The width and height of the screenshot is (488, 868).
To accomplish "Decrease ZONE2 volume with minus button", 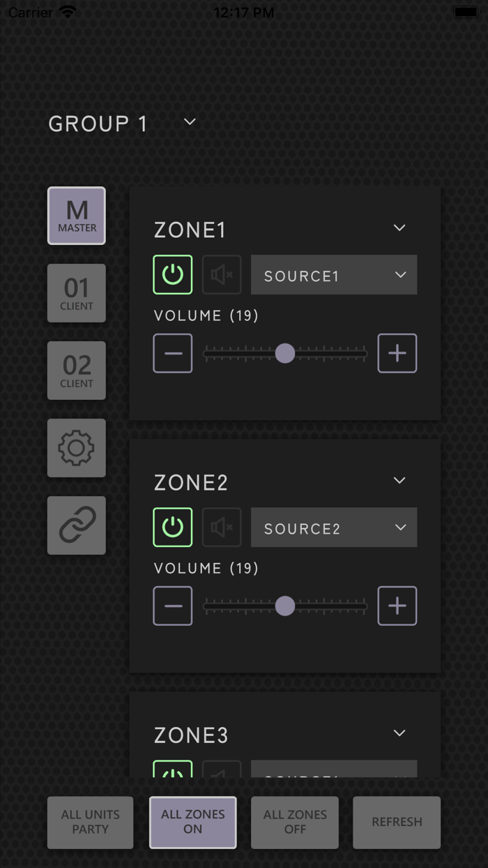I will (x=173, y=606).
